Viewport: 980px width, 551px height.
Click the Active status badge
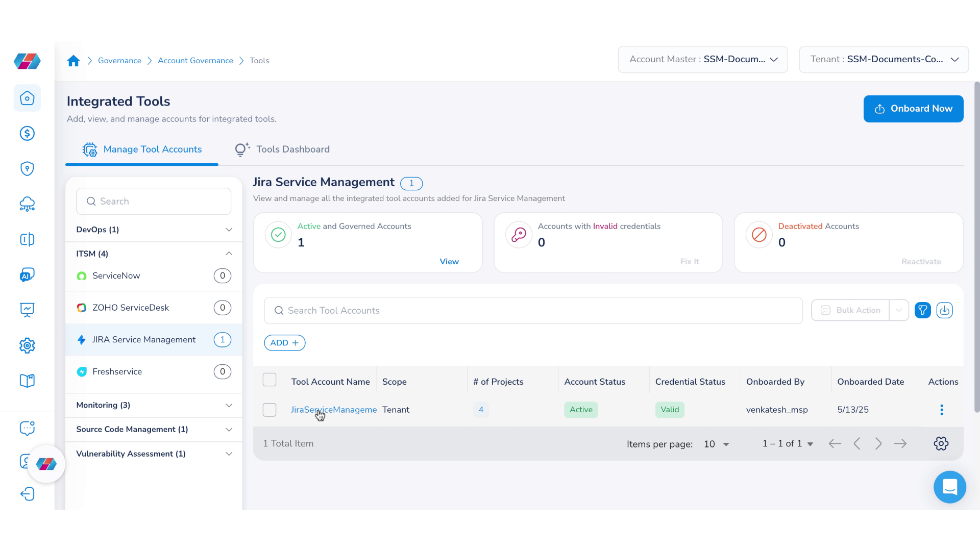coord(581,410)
